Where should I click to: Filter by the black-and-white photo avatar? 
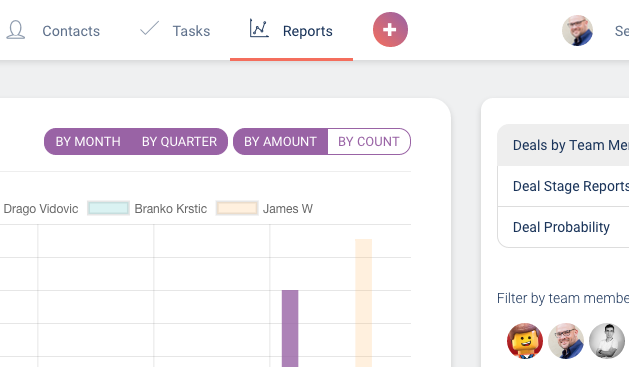pos(607,341)
